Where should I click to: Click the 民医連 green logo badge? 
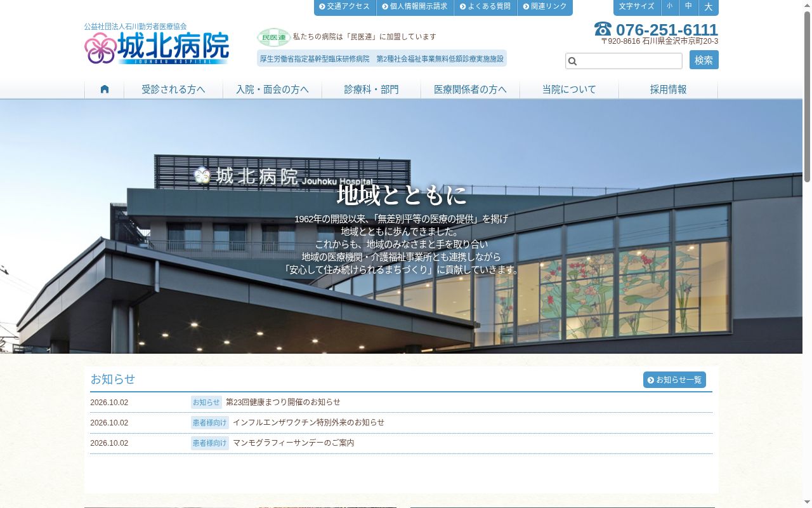273,37
